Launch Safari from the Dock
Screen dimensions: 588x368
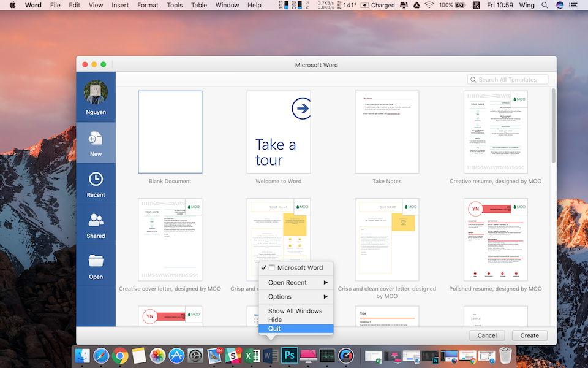[101, 355]
